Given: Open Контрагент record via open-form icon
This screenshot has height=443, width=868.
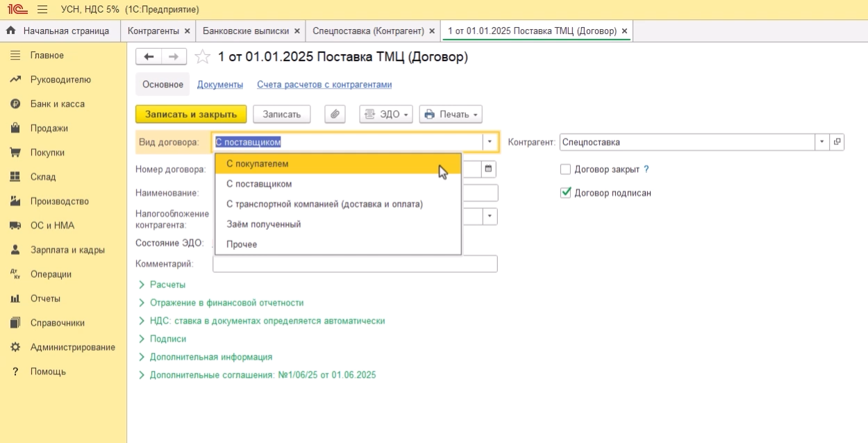Looking at the screenshot, I should (837, 142).
